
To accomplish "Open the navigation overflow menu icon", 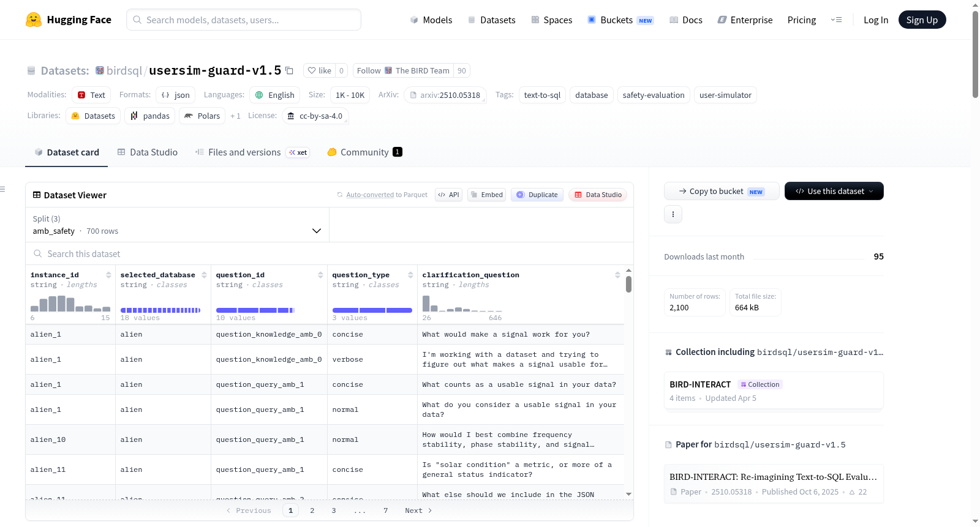I will click(836, 20).
